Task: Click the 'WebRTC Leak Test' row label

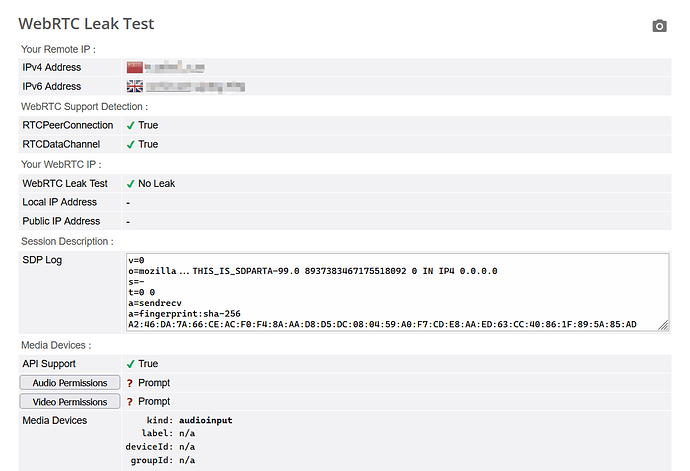Action: coord(65,183)
